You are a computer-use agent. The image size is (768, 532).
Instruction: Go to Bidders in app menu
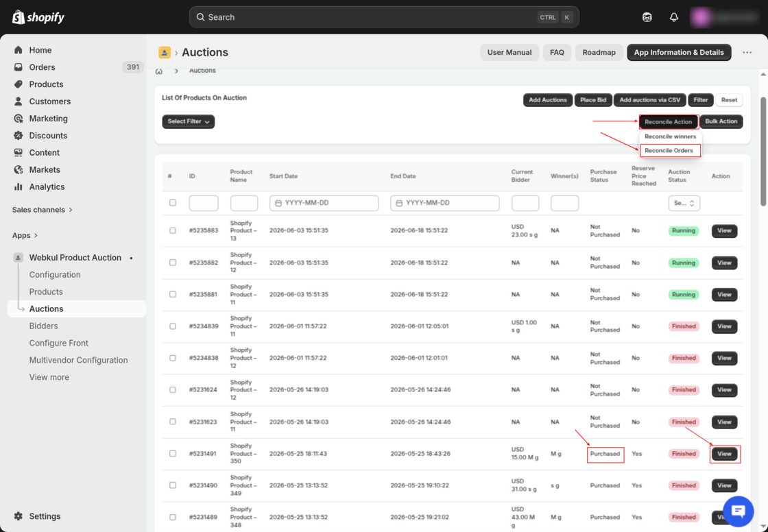(x=44, y=326)
